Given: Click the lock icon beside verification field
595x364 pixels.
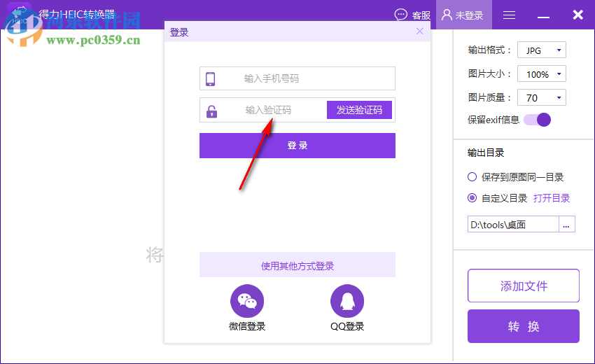Looking at the screenshot, I should point(211,111).
